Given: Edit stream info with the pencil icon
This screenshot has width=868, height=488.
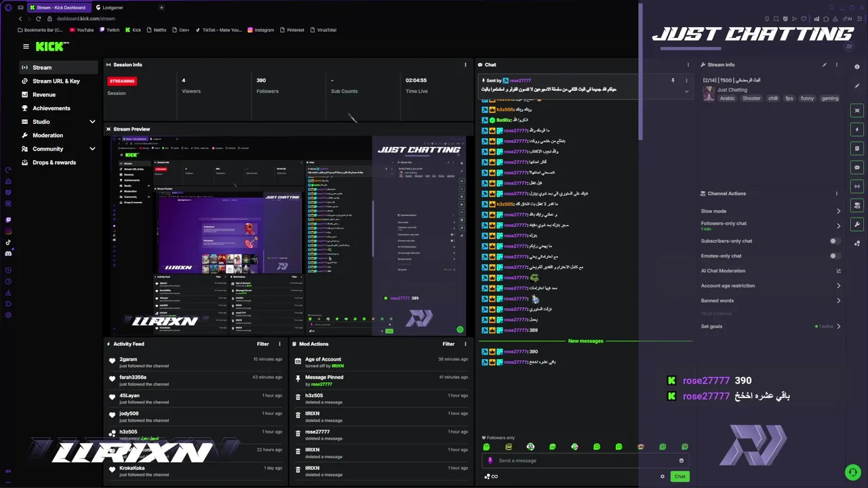Looking at the screenshot, I should 825,65.
